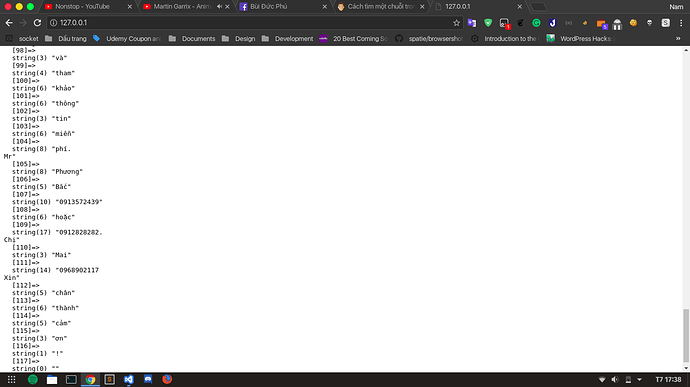The image size is (690, 387).
Task: Open Visual Studio Code from taskbar
Action: [x=128, y=380]
